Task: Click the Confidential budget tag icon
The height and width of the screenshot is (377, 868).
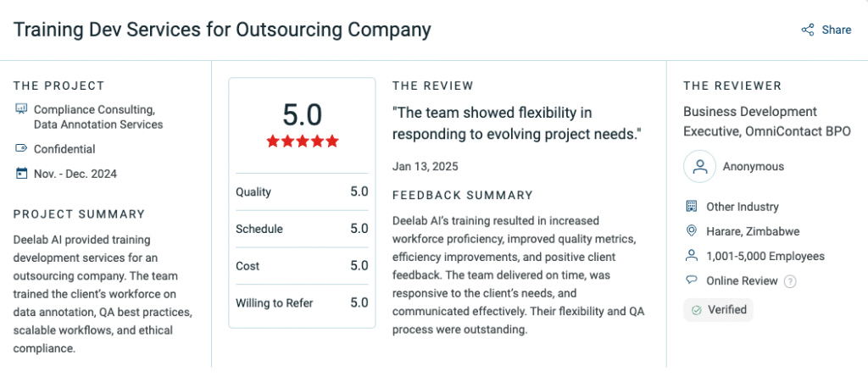Action: click(21, 149)
